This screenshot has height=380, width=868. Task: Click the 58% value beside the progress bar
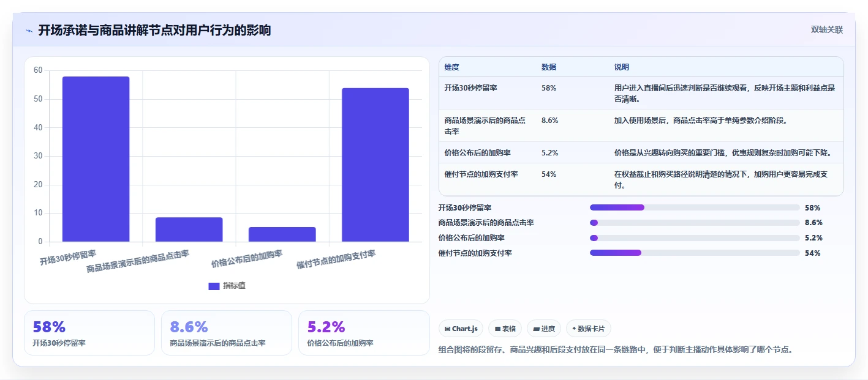click(x=812, y=207)
